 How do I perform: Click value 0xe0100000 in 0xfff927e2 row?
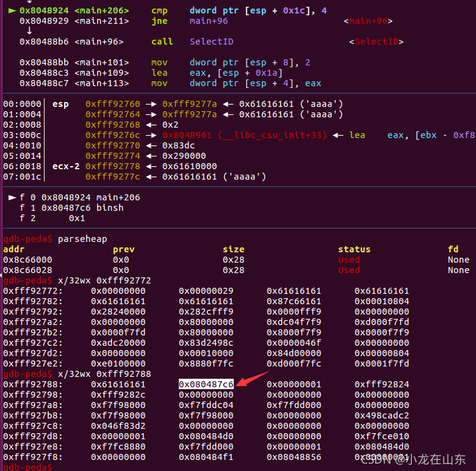(118, 363)
